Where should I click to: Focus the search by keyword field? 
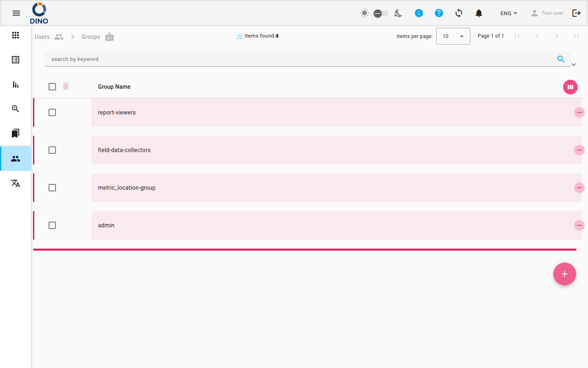click(300, 59)
